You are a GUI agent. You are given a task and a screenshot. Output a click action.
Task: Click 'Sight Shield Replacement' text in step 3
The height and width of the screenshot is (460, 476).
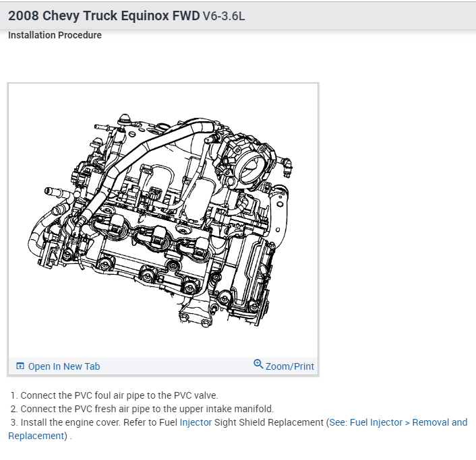point(269,422)
